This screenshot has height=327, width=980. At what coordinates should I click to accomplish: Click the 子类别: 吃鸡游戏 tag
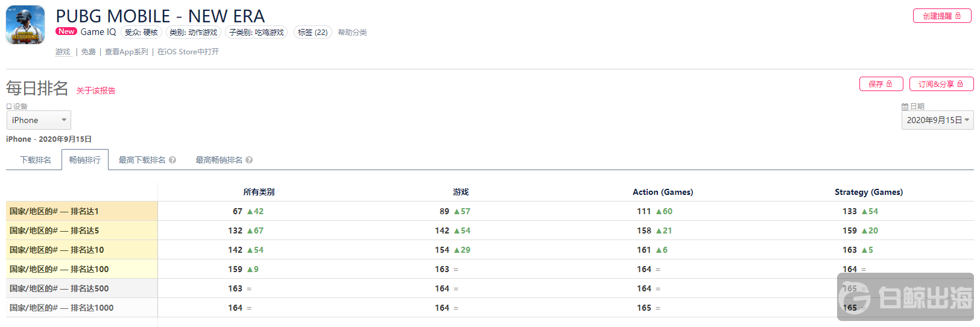pos(256,33)
